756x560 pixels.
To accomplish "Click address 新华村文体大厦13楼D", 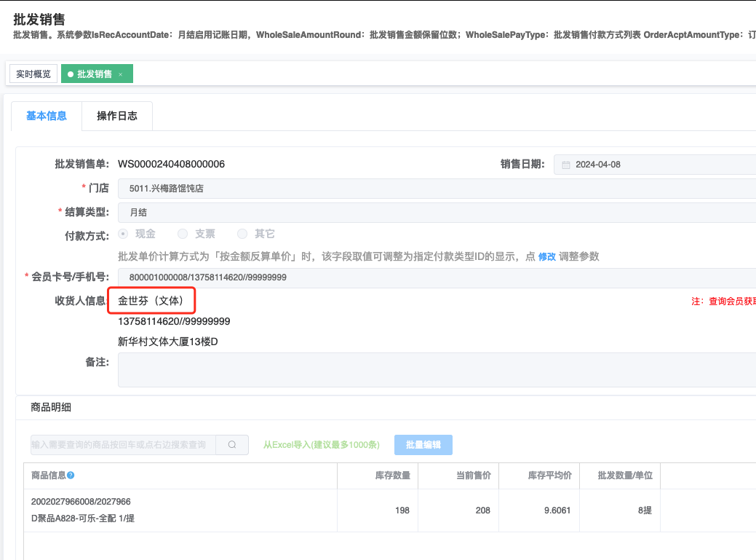I will (x=168, y=342).
